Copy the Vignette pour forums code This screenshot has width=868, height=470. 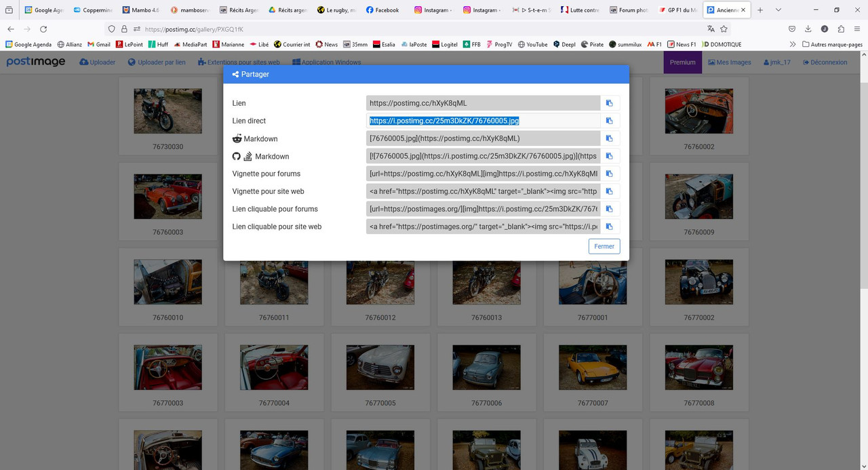tap(610, 174)
